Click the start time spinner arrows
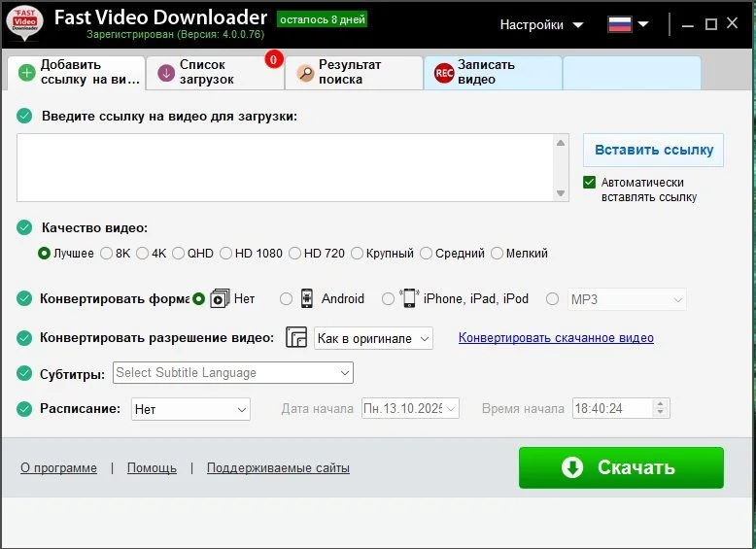Image resolution: width=756 pixels, height=549 pixels. click(x=661, y=409)
